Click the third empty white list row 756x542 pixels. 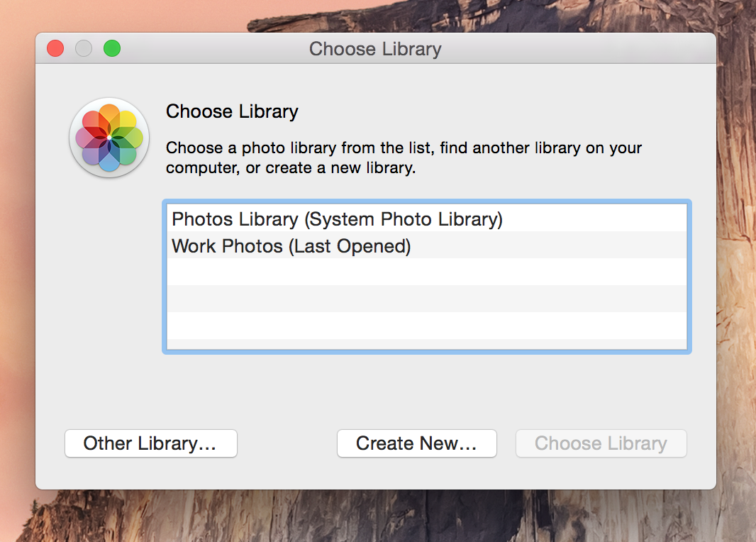click(x=427, y=326)
